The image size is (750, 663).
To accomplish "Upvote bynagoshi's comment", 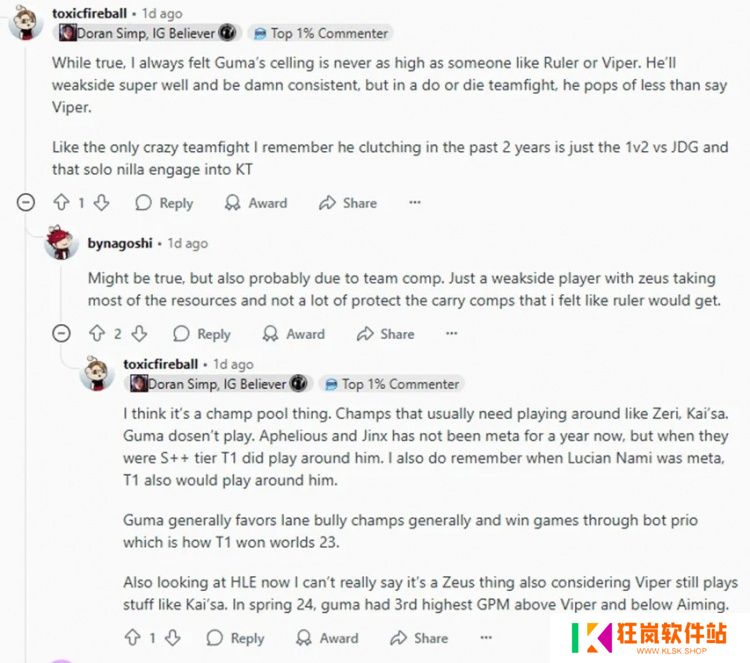I will [97, 333].
